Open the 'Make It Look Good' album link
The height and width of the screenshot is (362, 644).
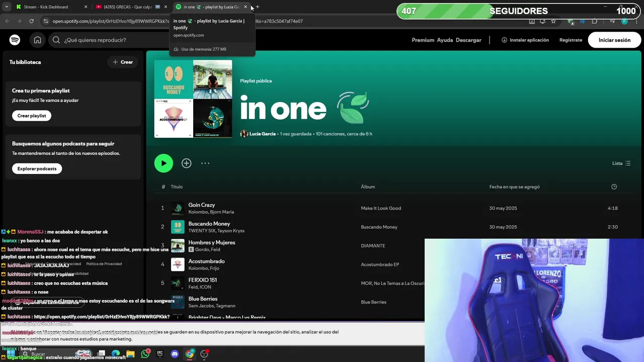click(x=381, y=208)
